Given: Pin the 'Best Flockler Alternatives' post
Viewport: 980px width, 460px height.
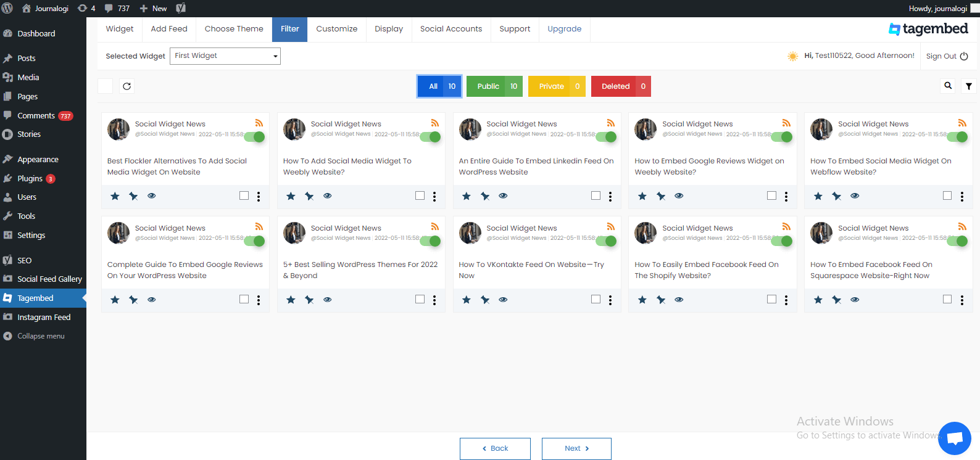Looking at the screenshot, I should pyautogui.click(x=133, y=196).
